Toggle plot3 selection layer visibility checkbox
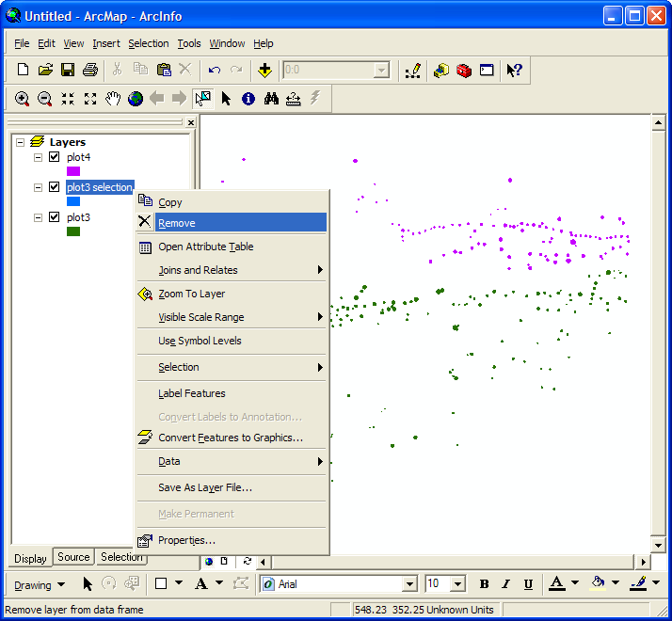This screenshot has width=672, height=621. pos(54,187)
